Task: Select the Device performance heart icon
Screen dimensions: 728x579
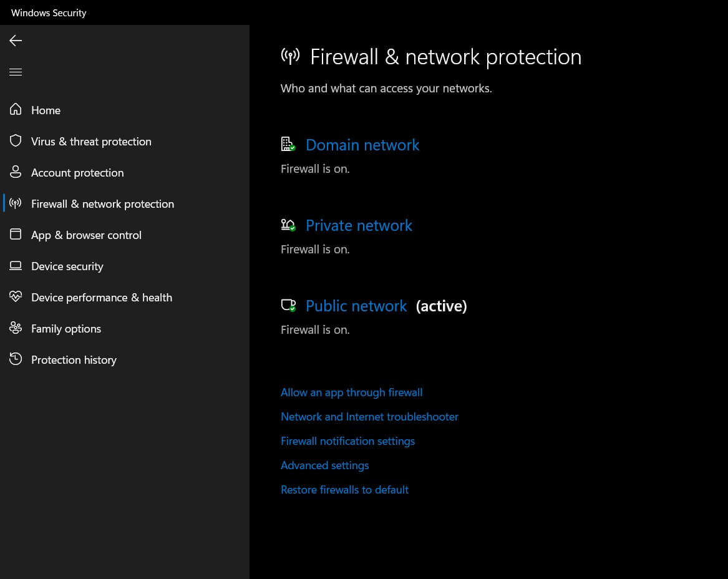Action: (x=16, y=297)
